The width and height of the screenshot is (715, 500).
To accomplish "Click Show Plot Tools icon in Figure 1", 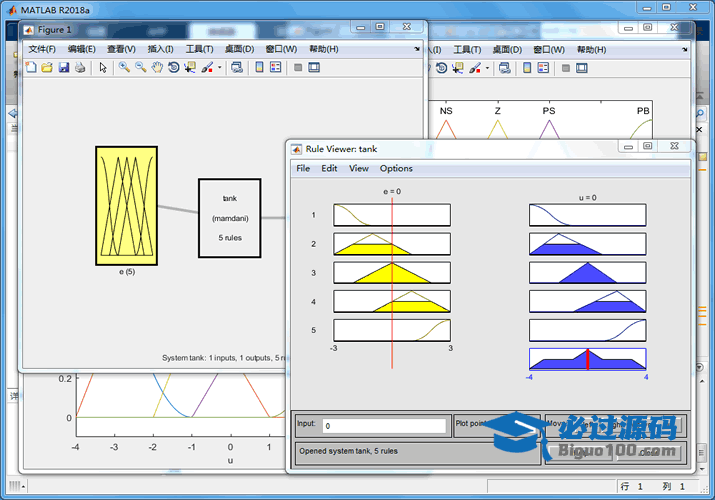I will 314,67.
